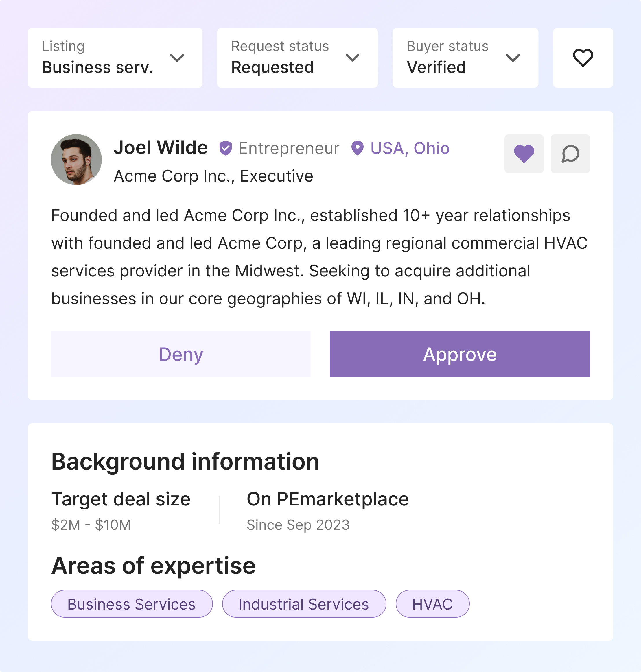The image size is (641, 672).
Task: Select the Industrial Services expertise tag
Action: (304, 604)
